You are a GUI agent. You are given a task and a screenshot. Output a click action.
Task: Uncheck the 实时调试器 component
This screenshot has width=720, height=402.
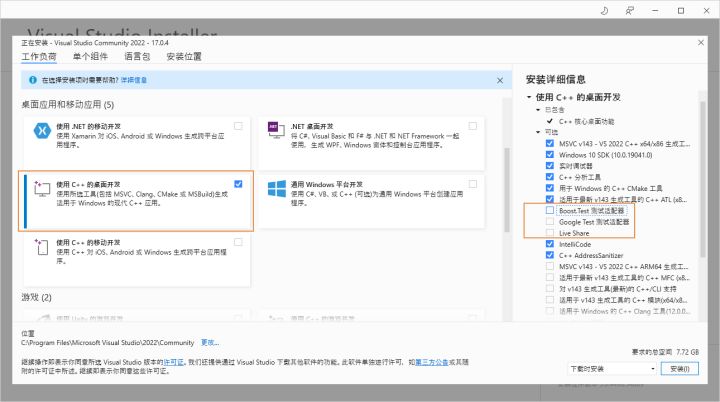pos(550,165)
